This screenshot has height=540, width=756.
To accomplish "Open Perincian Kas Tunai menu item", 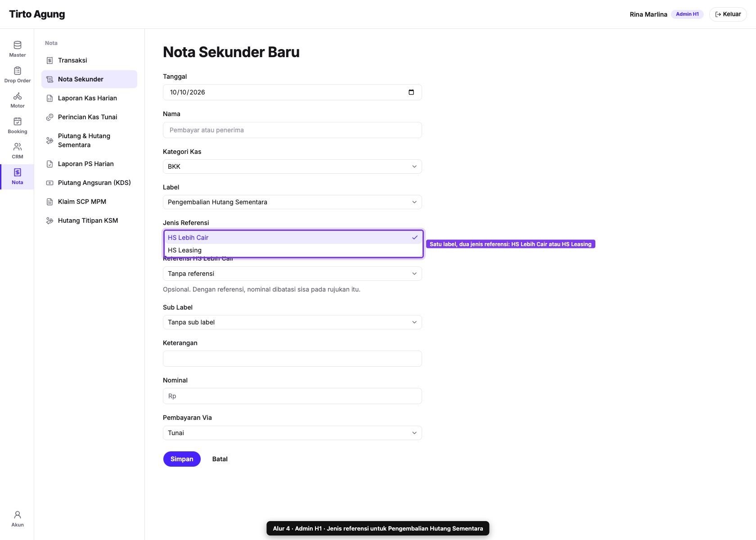I will pyautogui.click(x=89, y=117).
